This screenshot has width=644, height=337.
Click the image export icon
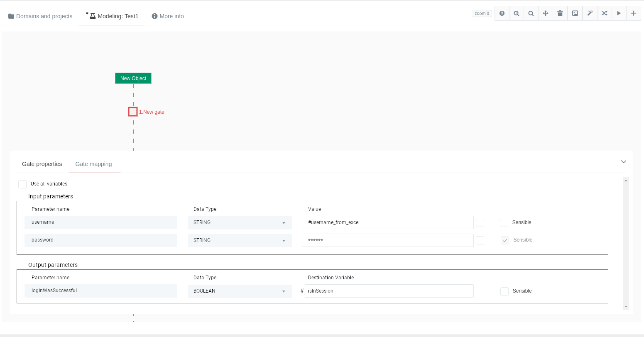click(575, 13)
